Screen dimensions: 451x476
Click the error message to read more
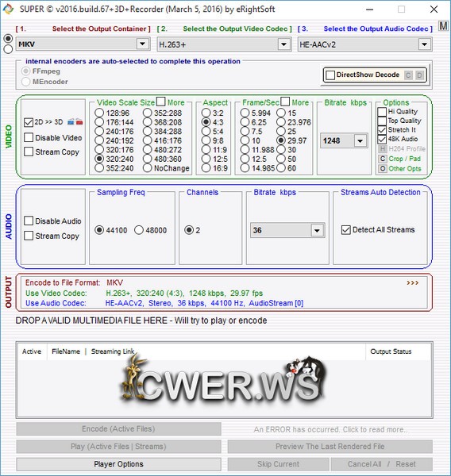click(x=330, y=429)
